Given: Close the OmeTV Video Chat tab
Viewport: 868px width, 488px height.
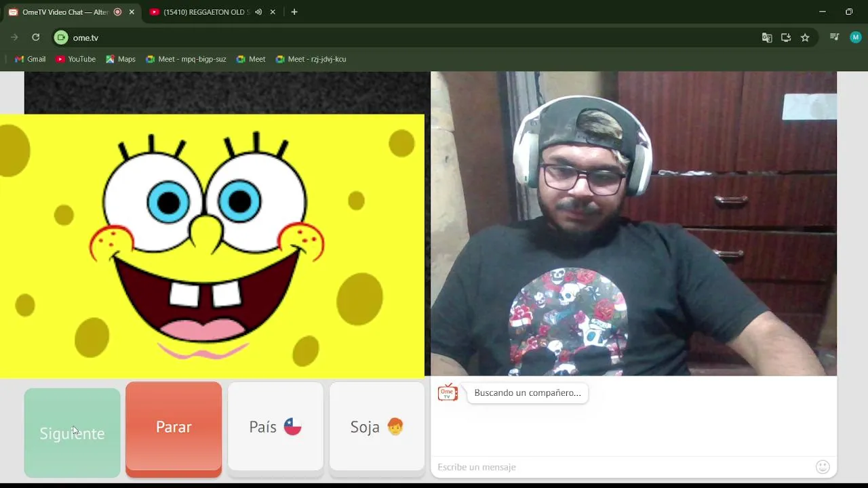Looking at the screenshot, I should click(x=132, y=12).
